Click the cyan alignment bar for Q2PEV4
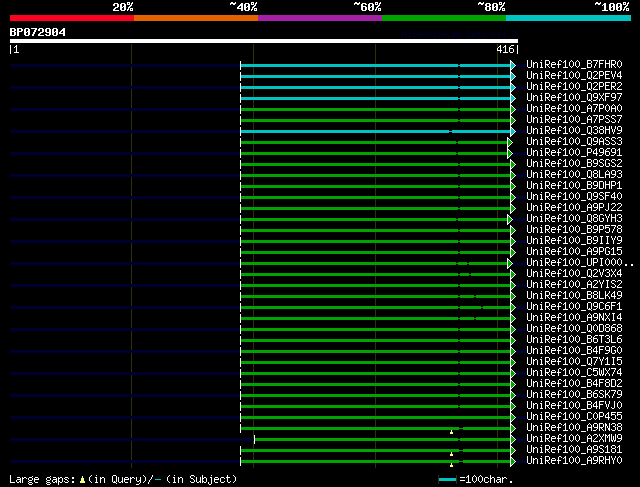640x487 pixels. 376,76
